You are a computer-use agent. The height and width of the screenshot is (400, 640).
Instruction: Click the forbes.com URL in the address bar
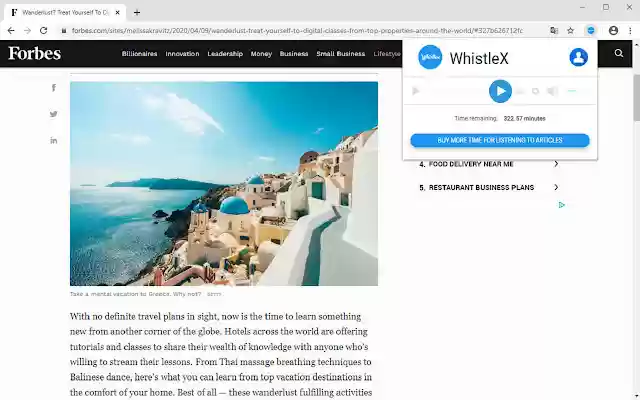click(x=297, y=31)
